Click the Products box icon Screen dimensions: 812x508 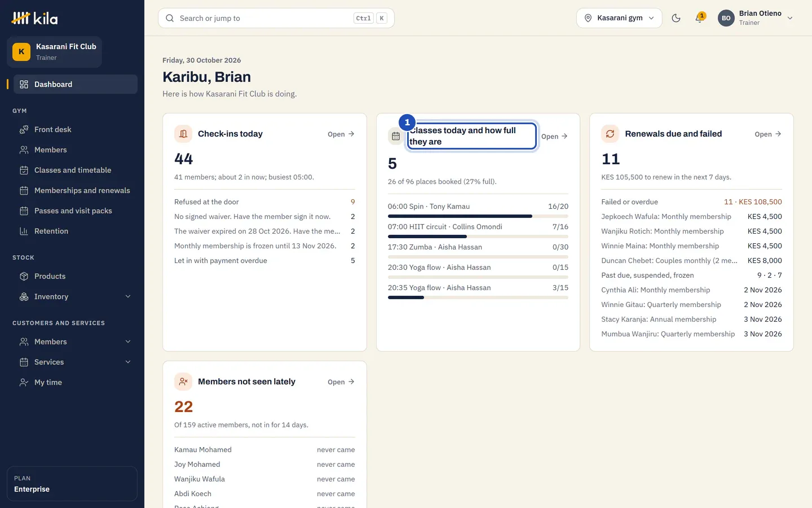pyautogui.click(x=24, y=276)
